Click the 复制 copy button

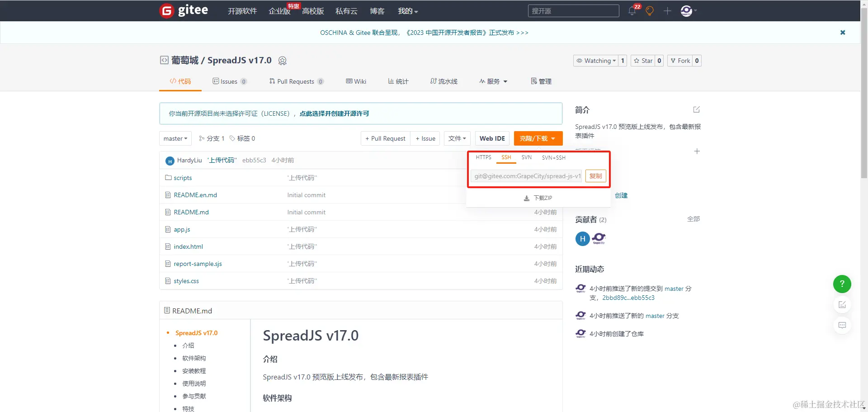coord(595,176)
